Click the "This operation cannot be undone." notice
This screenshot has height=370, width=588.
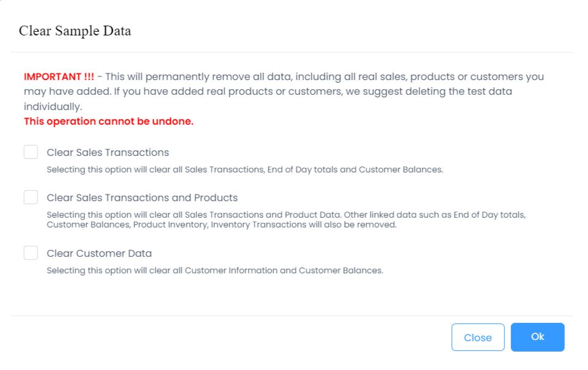(108, 121)
